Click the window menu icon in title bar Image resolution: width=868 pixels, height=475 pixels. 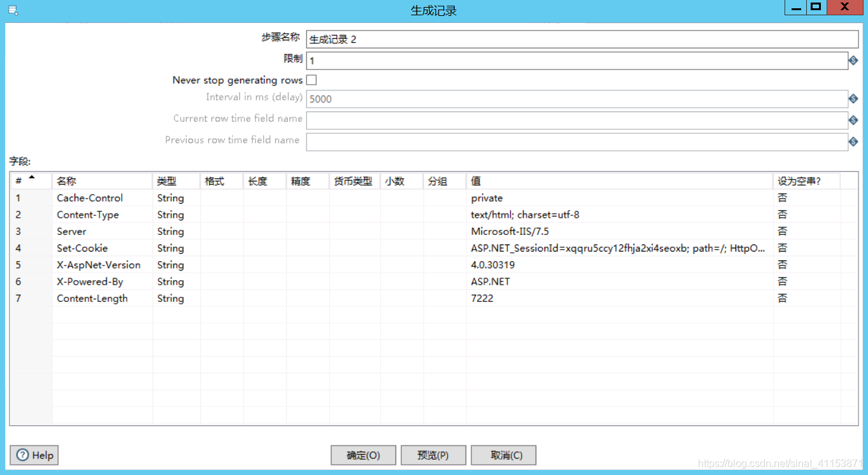click(13, 10)
